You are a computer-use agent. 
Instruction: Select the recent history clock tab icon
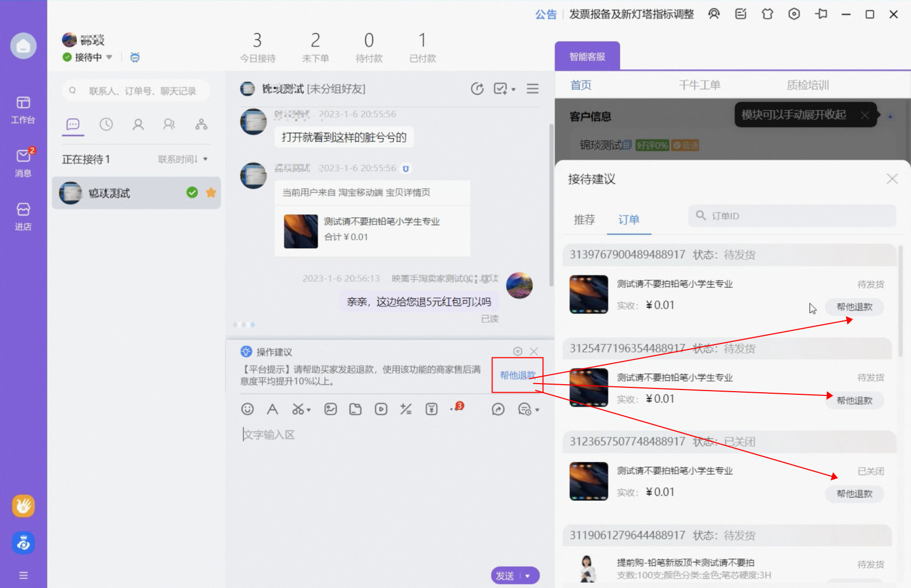pyautogui.click(x=106, y=125)
